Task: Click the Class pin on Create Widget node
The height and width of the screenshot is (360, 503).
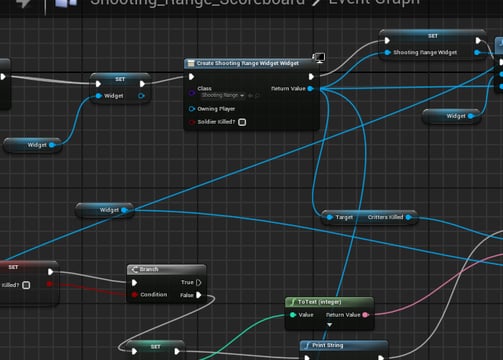Action: 192,92
